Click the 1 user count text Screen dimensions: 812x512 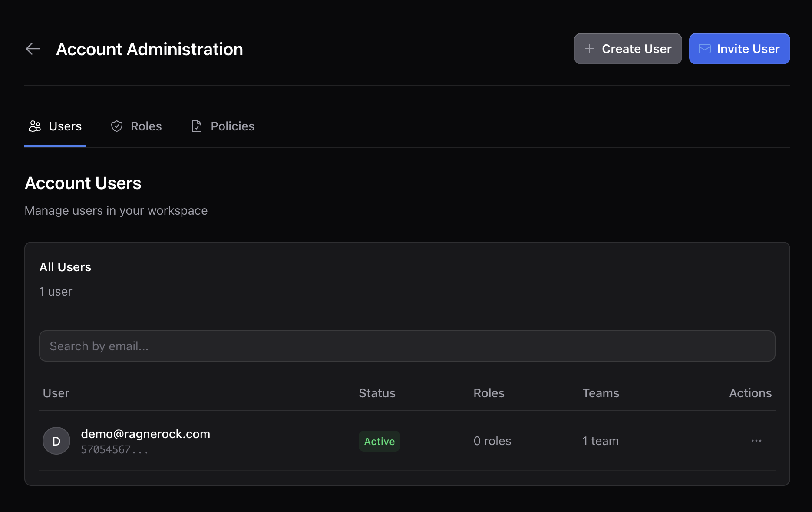tap(56, 291)
